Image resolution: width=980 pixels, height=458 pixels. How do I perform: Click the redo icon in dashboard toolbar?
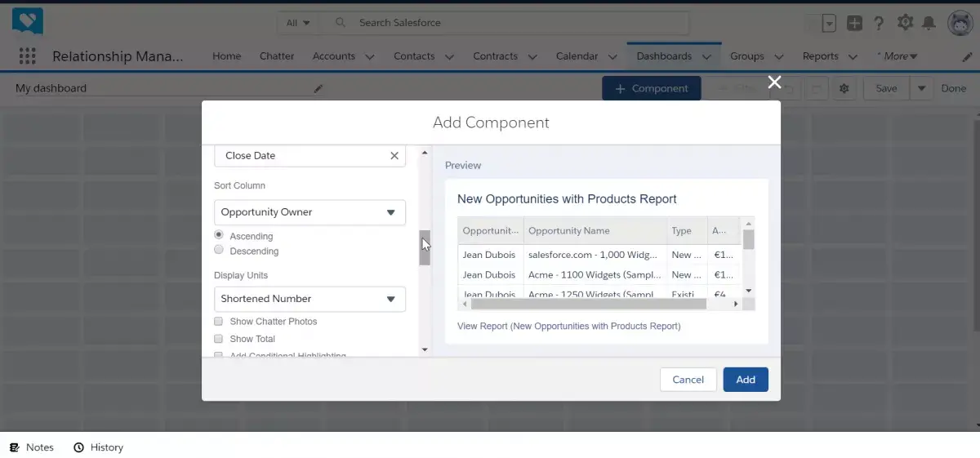click(818, 88)
